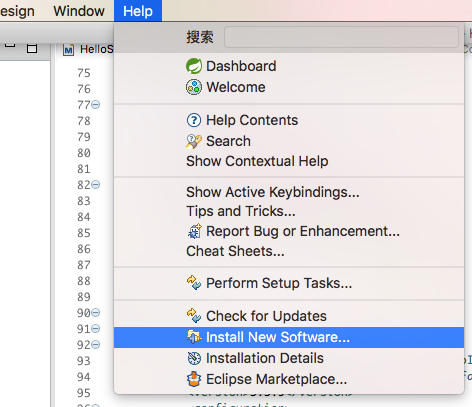Click the Eclipse Marketplace icon
Screen dimensions: 472x407
pos(194,379)
